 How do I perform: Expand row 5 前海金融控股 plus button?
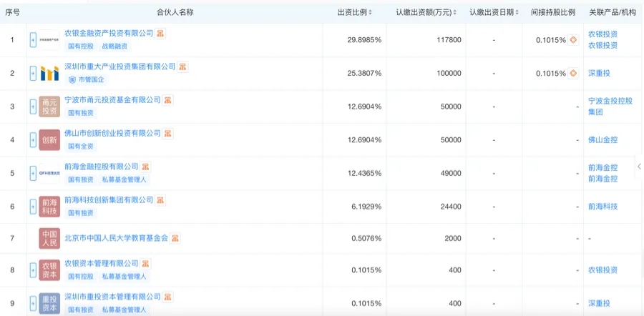33,173
